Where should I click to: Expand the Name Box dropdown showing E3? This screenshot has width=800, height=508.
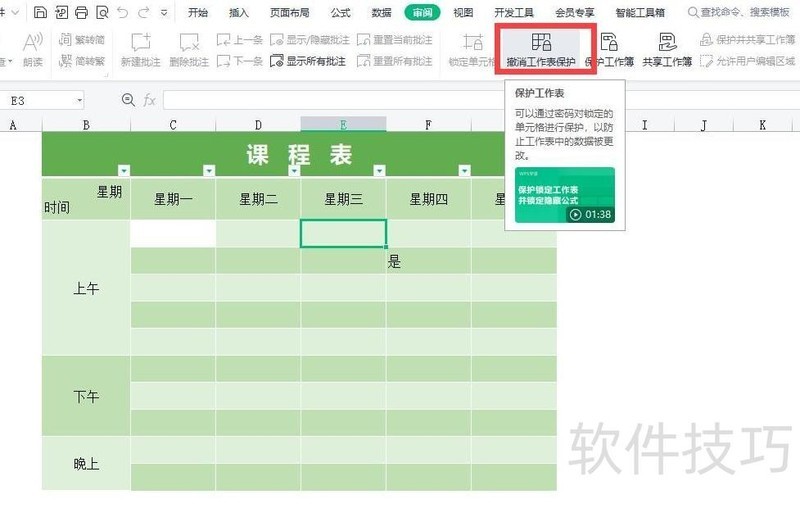tap(79, 100)
